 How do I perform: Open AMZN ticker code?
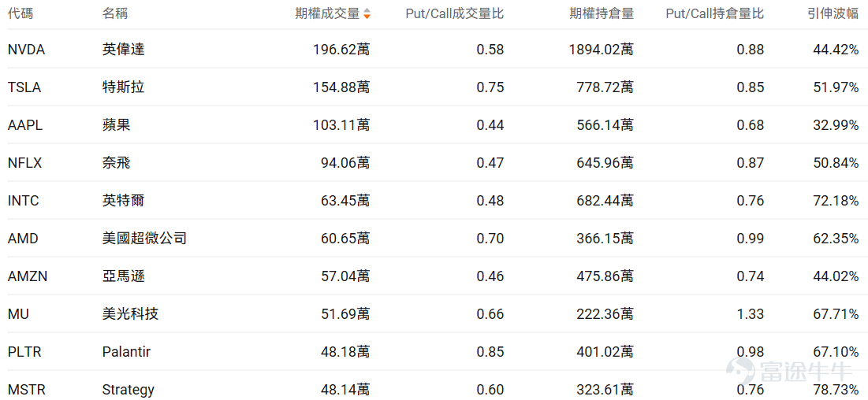tap(27, 276)
